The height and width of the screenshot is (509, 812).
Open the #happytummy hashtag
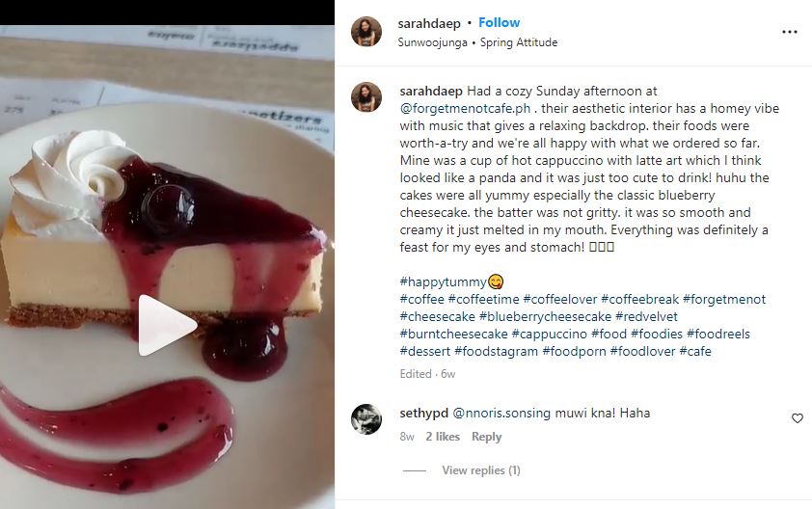443,281
